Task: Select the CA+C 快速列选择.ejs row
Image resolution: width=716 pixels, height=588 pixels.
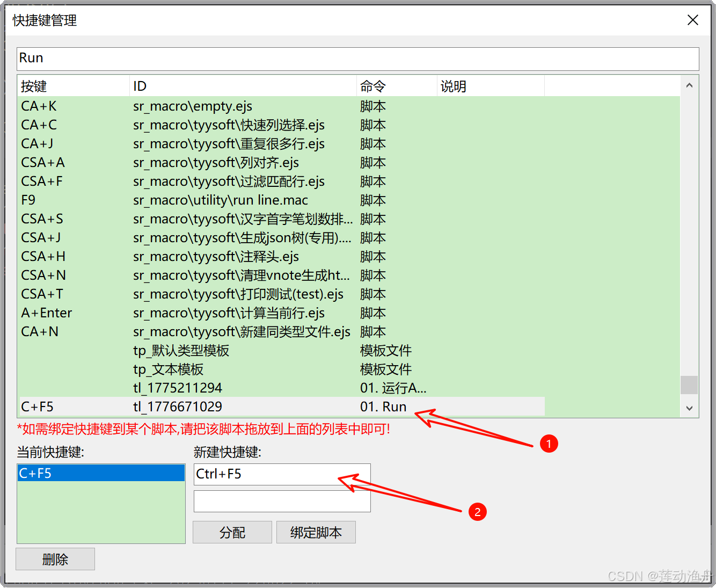Action: (x=282, y=125)
